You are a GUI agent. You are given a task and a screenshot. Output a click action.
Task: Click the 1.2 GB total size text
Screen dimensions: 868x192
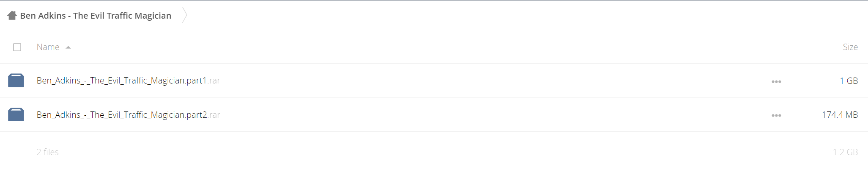845,152
